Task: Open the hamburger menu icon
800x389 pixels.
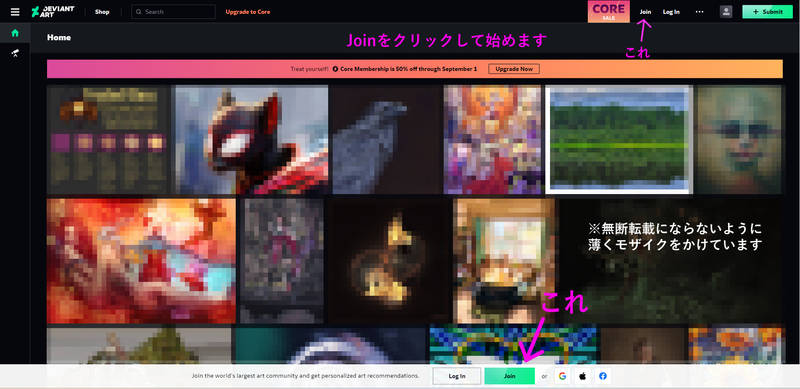Action: 15,12
